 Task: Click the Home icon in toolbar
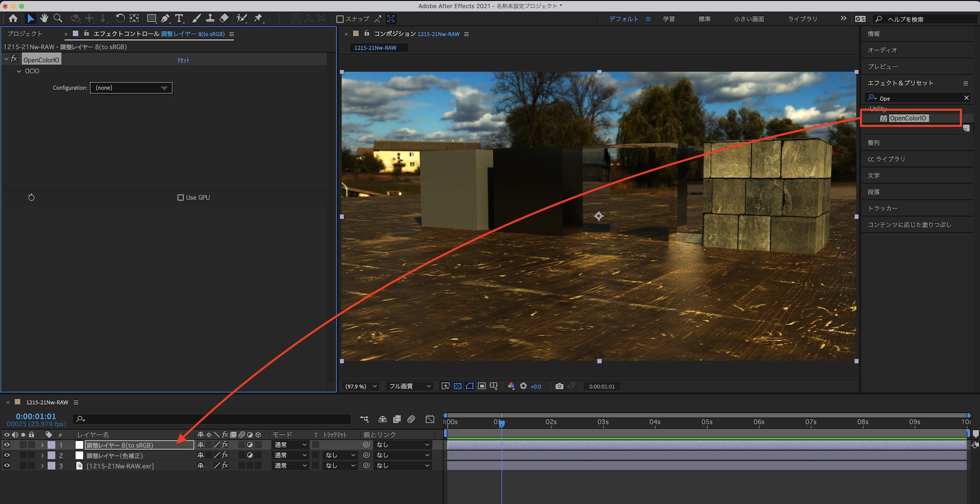click(13, 19)
